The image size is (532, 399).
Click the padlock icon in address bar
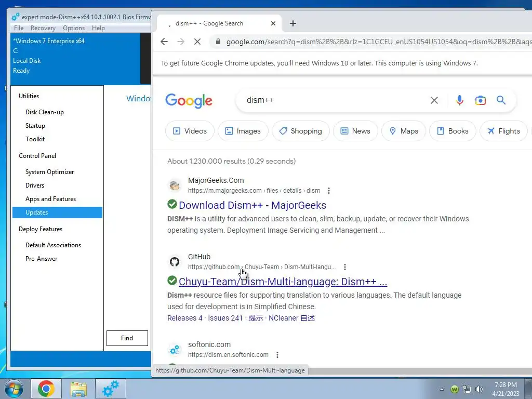[x=218, y=42]
